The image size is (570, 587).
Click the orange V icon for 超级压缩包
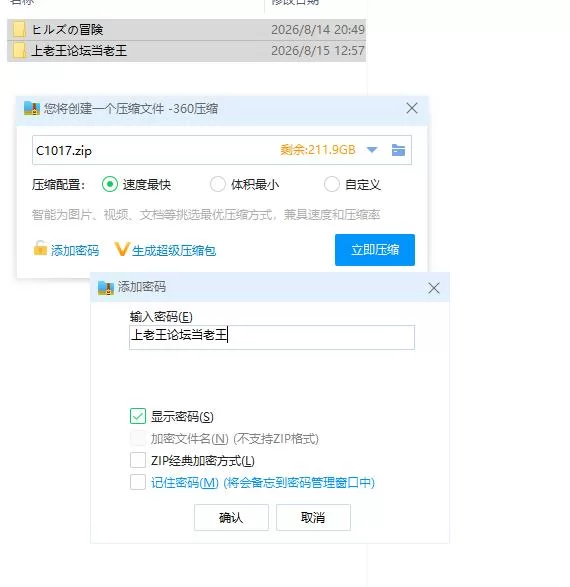[x=122, y=249]
